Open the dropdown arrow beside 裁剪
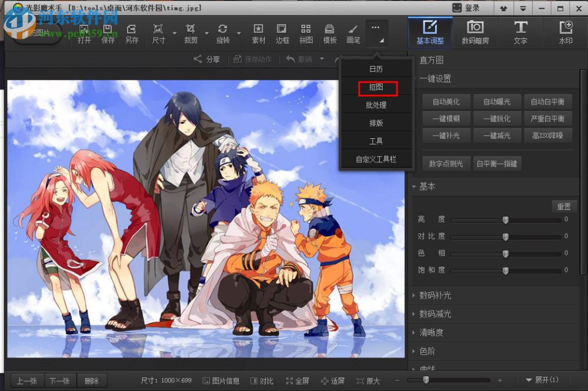The width and height of the screenshot is (588, 391). point(207,34)
